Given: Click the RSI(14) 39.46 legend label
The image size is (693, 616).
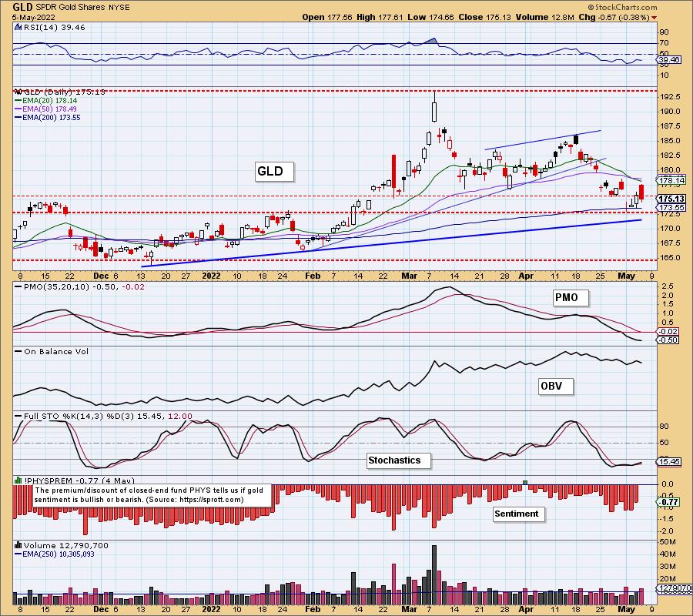Looking at the screenshot, I should click(x=55, y=27).
